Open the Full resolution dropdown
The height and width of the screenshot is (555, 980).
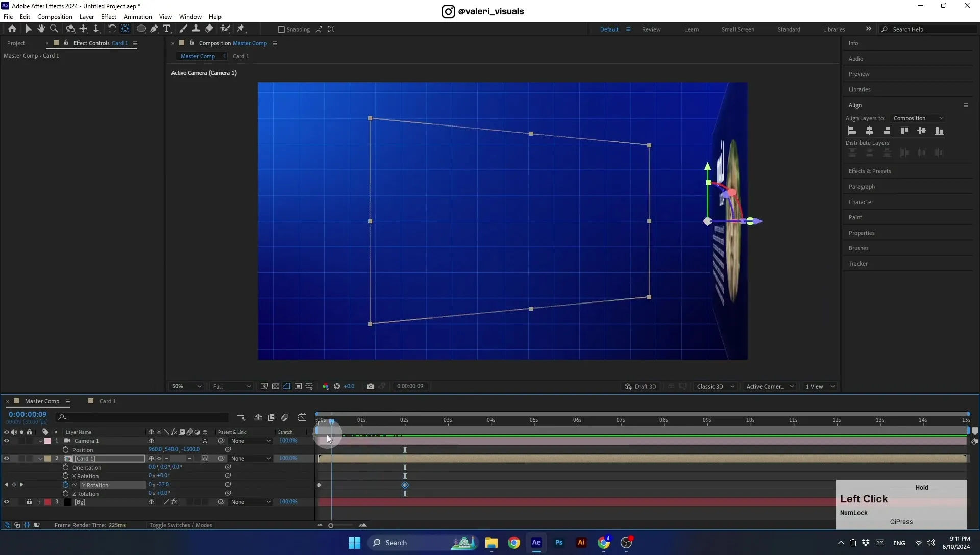pyautogui.click(x=232, y=386)
